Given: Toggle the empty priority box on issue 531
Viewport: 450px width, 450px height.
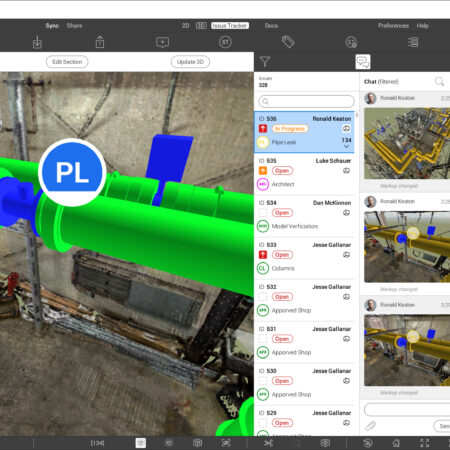Looking at the screenshot, I should 263,339.
